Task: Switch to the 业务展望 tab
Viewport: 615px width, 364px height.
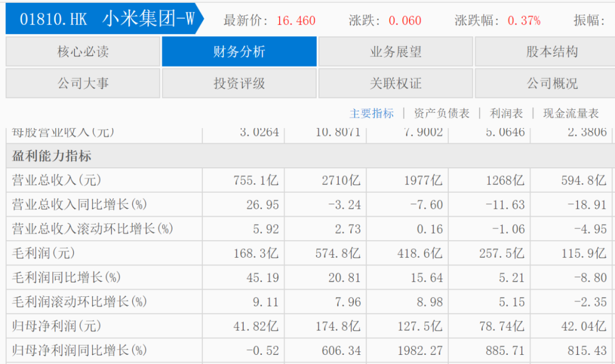Action: (396, 51)
